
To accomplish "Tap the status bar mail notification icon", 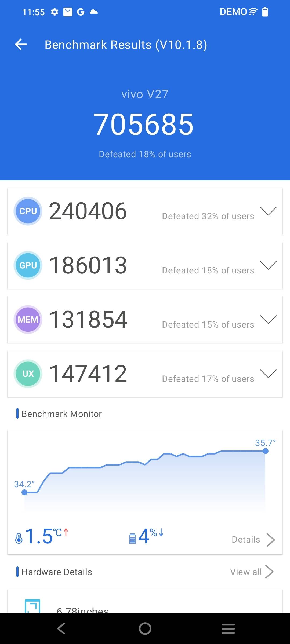I will pos(68,12).
